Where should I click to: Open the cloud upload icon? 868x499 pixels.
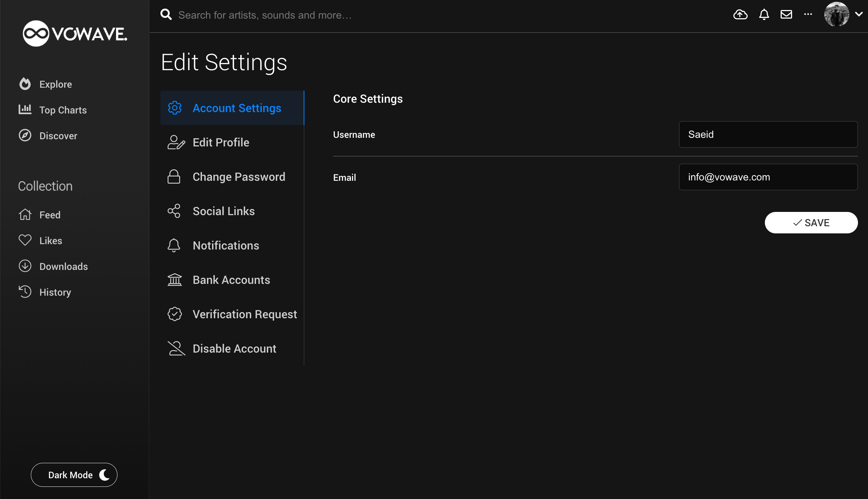740,15
